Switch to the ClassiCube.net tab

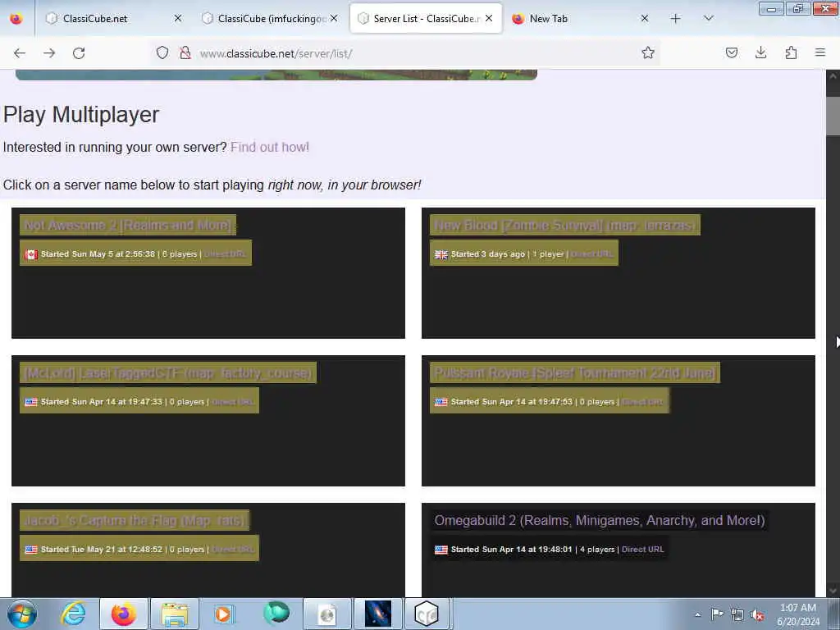[112, 19]
